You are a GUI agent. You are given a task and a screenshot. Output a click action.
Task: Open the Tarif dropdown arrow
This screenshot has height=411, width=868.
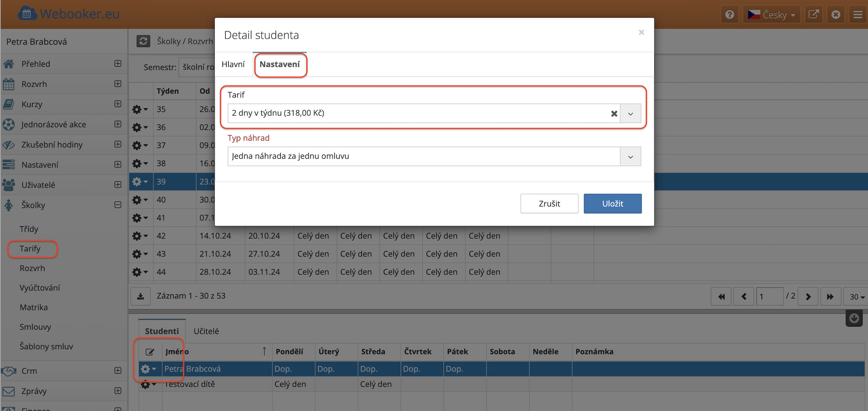(x=630, y=113)
